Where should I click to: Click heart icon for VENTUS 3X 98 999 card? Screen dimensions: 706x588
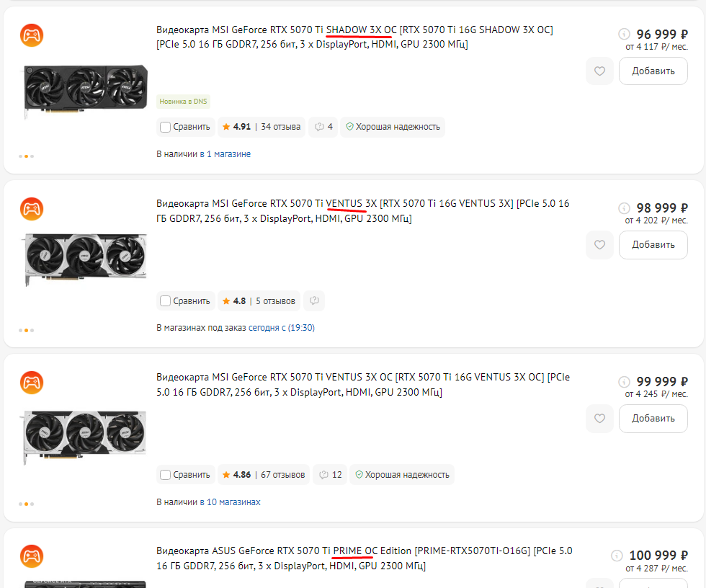coord(599,245)
